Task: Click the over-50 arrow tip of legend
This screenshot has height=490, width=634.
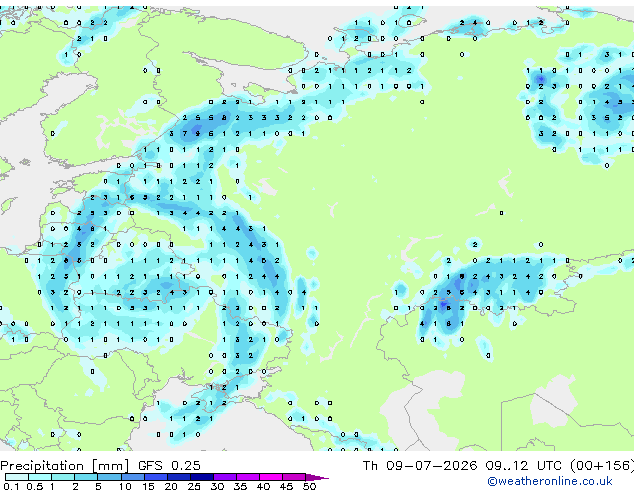Action: (x=317, y=477)
